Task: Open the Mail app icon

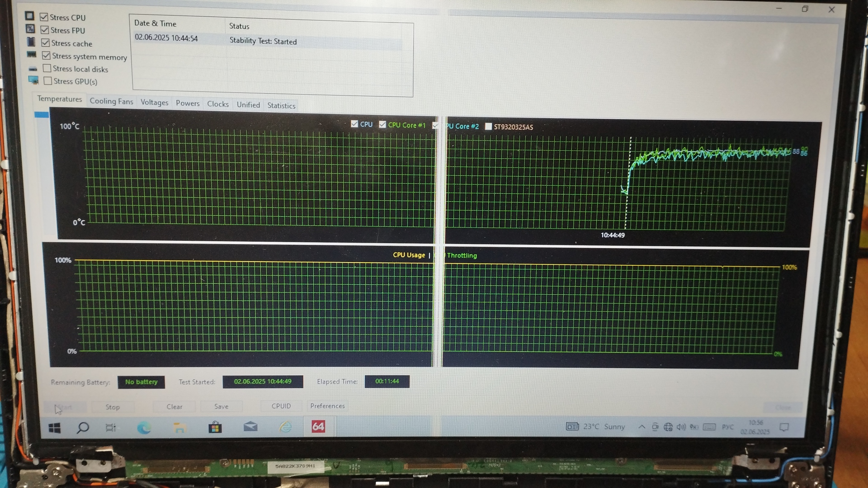Action: [250, 427]
